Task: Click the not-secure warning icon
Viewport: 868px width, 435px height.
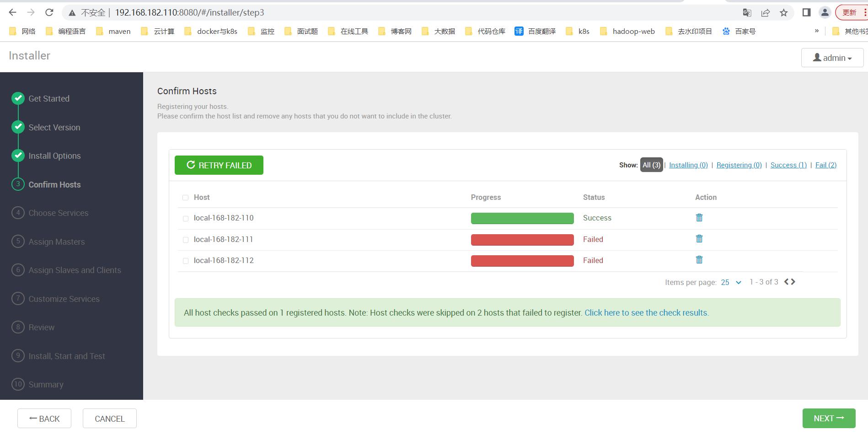Action: coord(72,13)
